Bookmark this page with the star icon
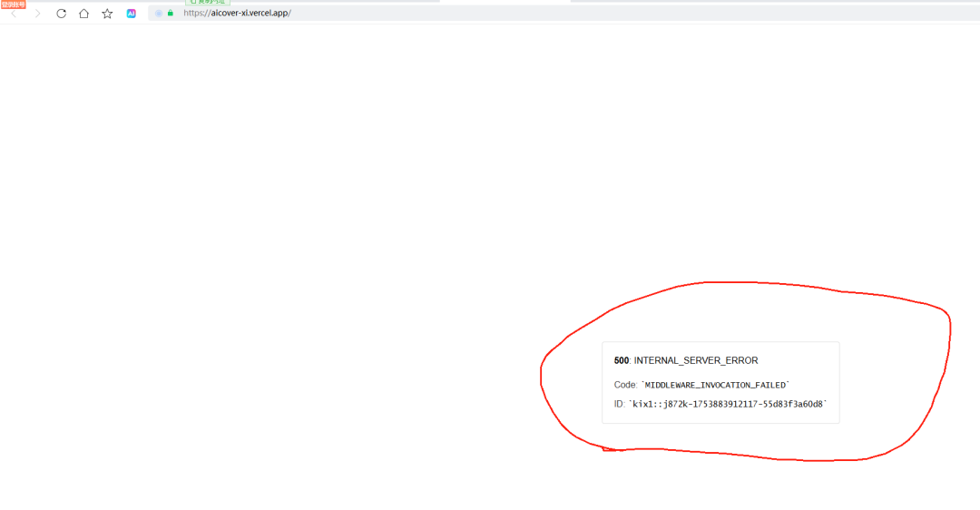 [x=107, y=14]
